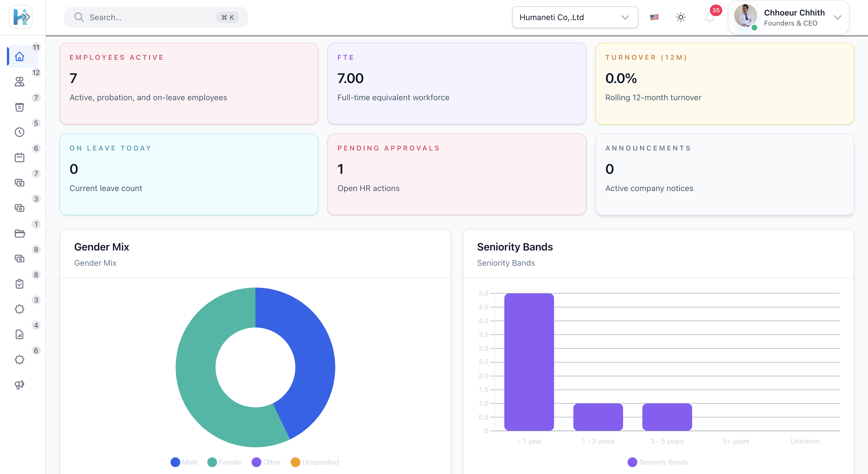
Task: Open the badge-shaped sidebar icon with badge 6
Action: tap(20, 360)
